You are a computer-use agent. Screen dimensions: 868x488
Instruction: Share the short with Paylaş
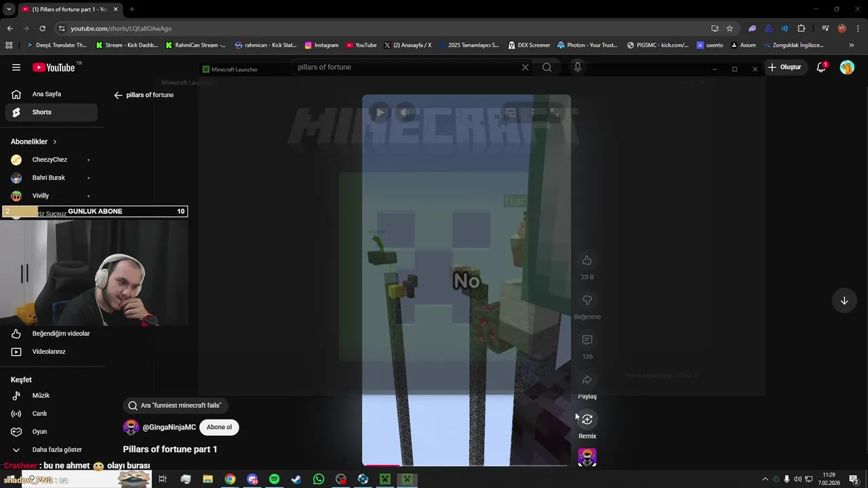[587, 380]
